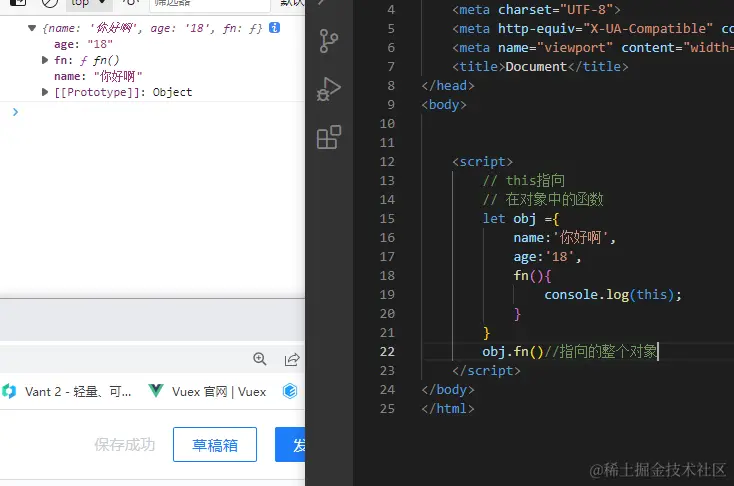
Task: Click the blue 发 publish button
Action: tap(291, 444)
